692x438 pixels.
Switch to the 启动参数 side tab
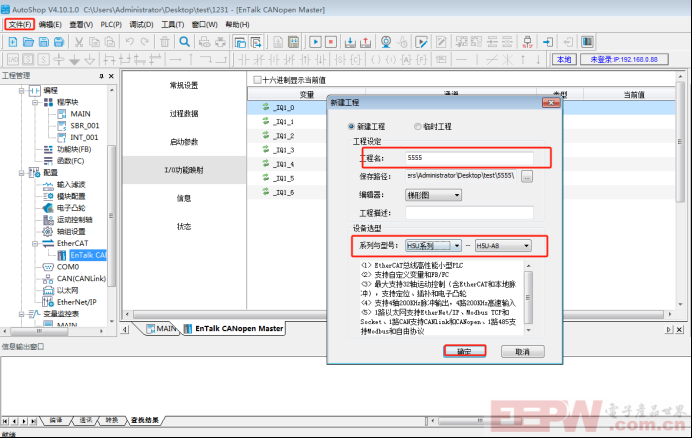[184, 142]
